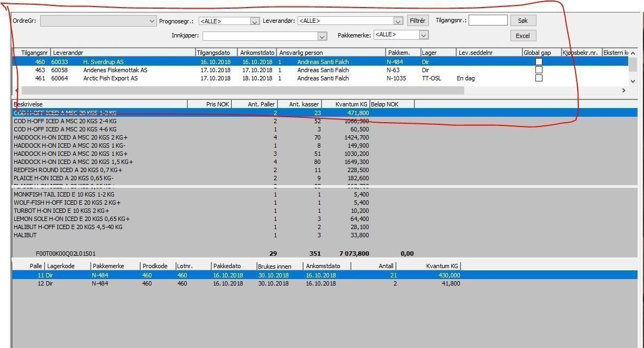Viewport: 644px width, 348px height.
Task: Click the Kvantum KG header in product table
Action: [x=346, y=104]
